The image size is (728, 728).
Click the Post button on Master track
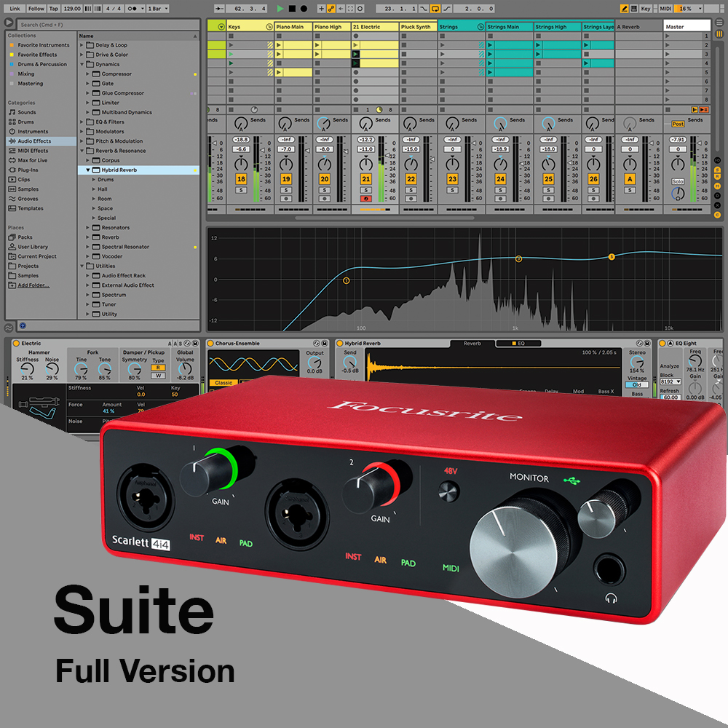pyautogui.click(x=677, y=124)
